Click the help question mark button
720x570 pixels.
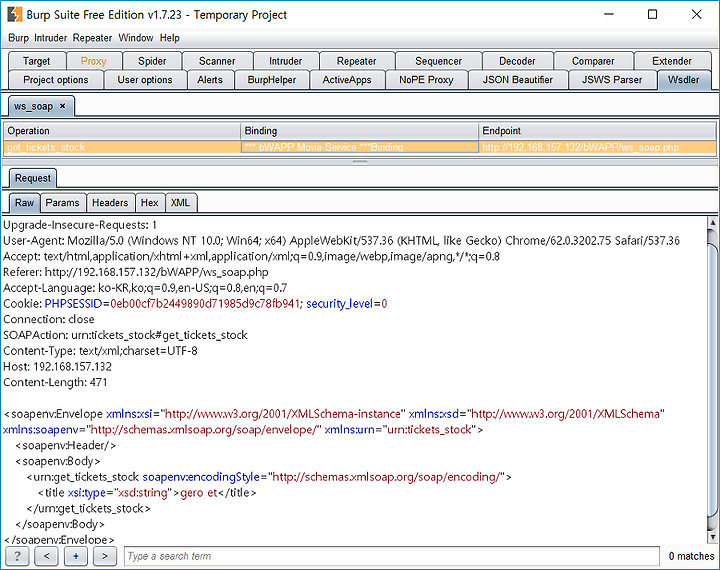point(17,556)
